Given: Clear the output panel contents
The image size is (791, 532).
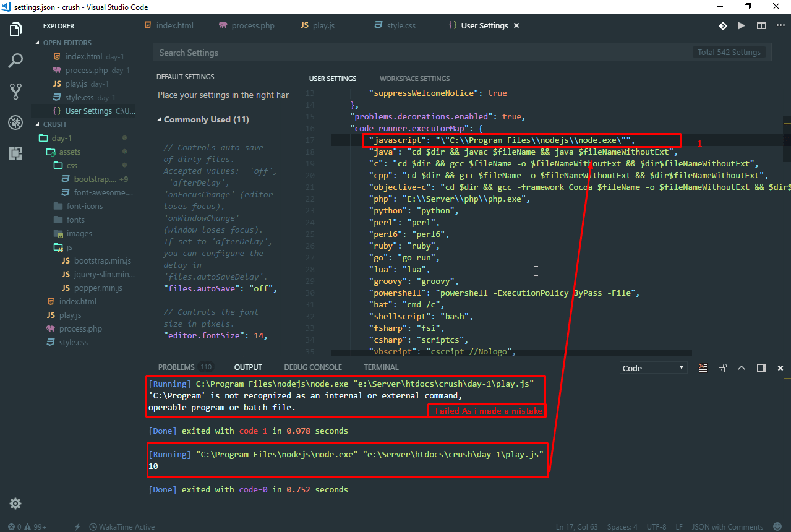Looking at the screenshot, I should click(703, 368).
